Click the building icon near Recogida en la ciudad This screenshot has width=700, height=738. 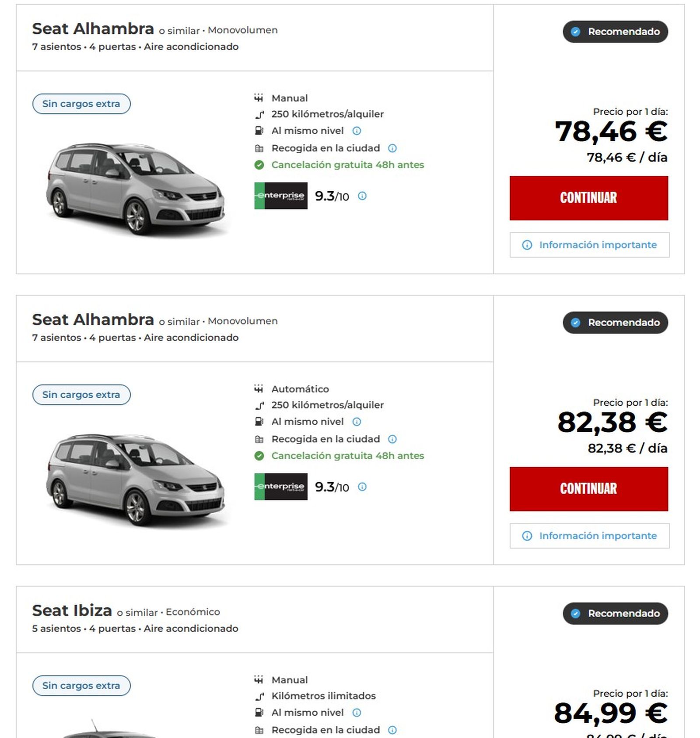pyautogui.click(x=259, y=148)
